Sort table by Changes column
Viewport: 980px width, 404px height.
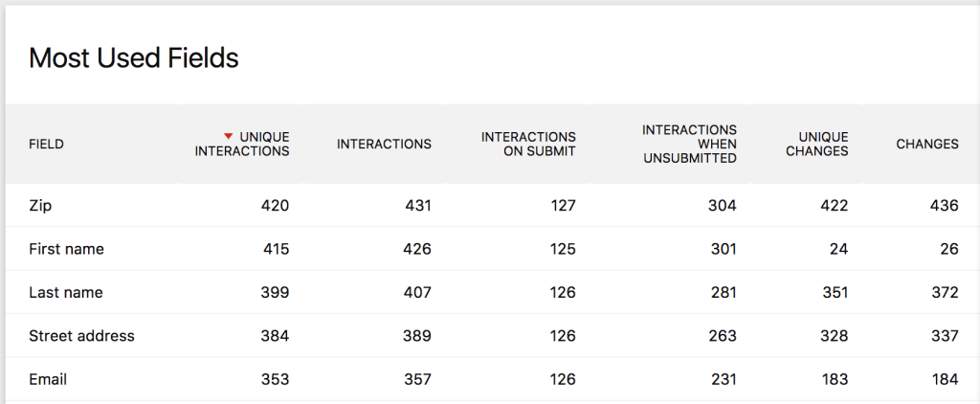926,145
